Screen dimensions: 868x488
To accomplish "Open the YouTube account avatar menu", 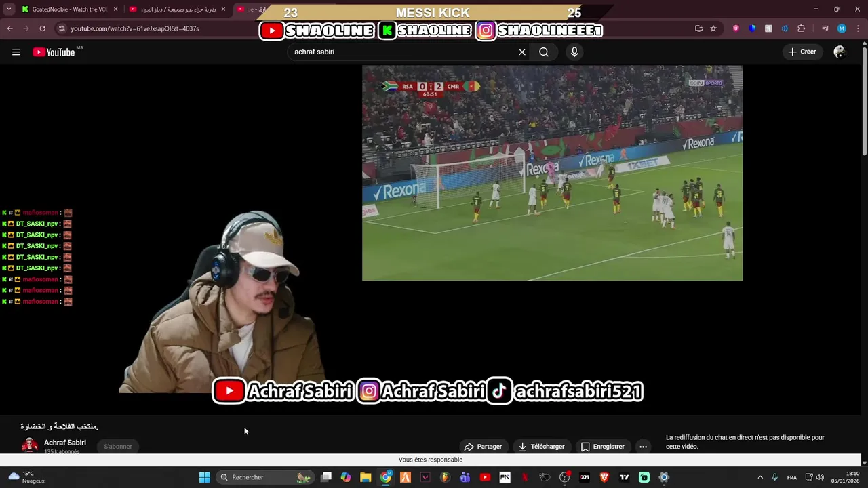I will [x=840, y=52].
